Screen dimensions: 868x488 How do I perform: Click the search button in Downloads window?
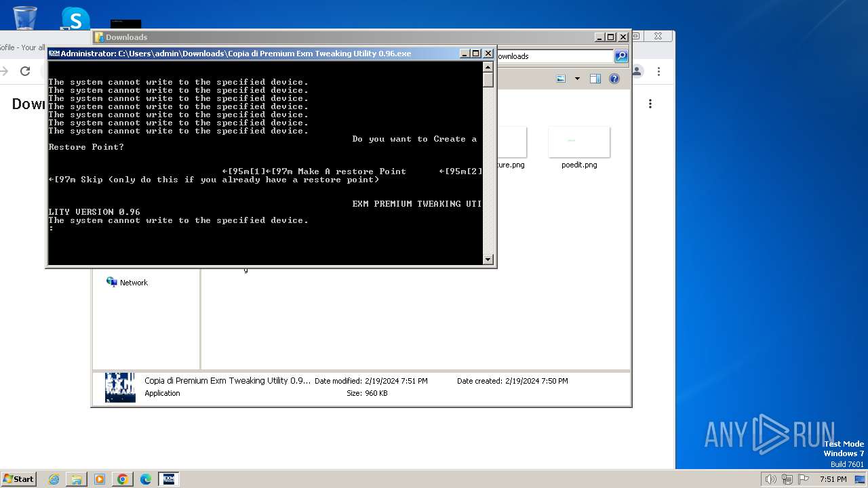click(x=620, y=56)
